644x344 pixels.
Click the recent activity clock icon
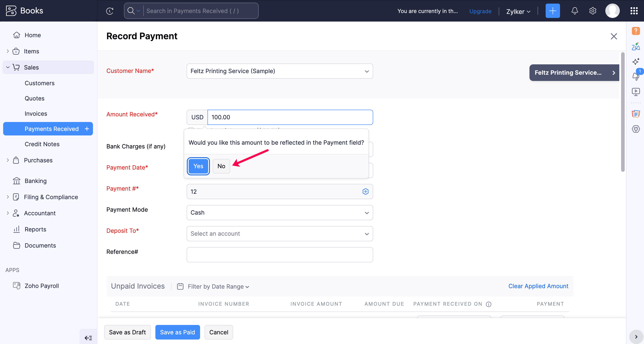click(x=110, y=11)
